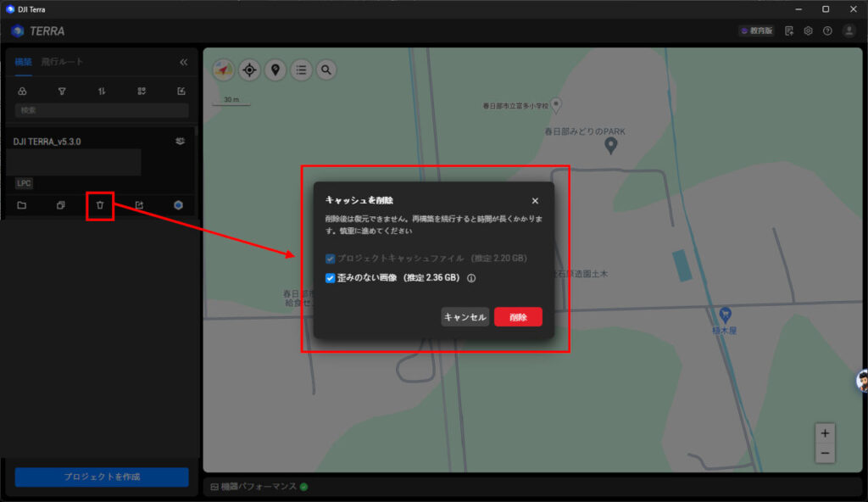Viewport: 868px width, 502px height.
Task: Click the 植木屋 shop marker on map
Action: coord(726,315)
